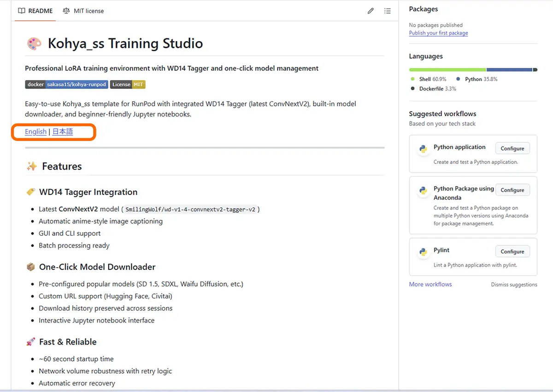Click the book icon beside README
The width and height of the screenshot is (553, 392).
click(x=22, y=11)
